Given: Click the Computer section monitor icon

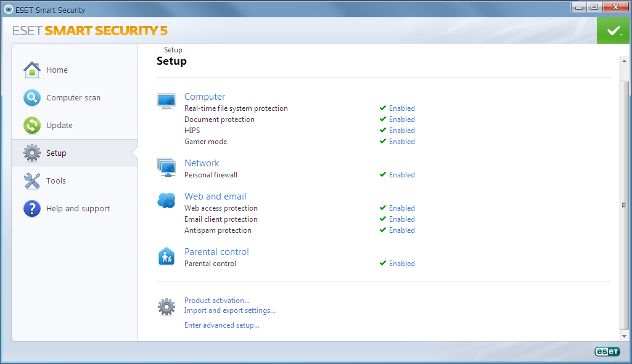Looking at the screenshot, I should click(166, 100).
